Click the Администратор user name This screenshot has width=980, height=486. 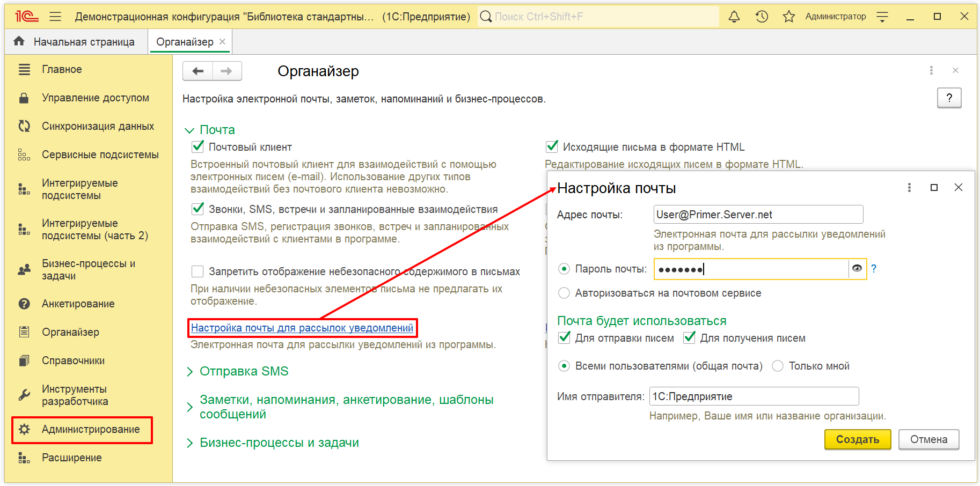pyautogui.click(x=836, y=17)
